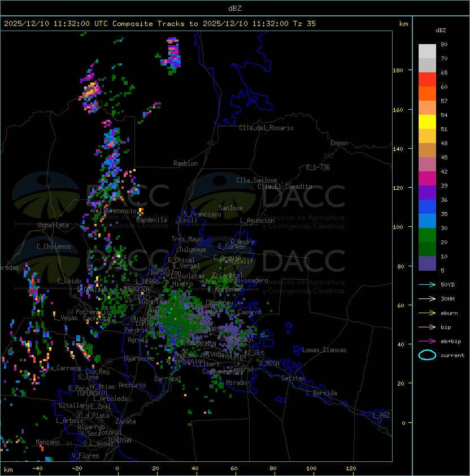Click the 'Carrizal' map label

point(167,379)
